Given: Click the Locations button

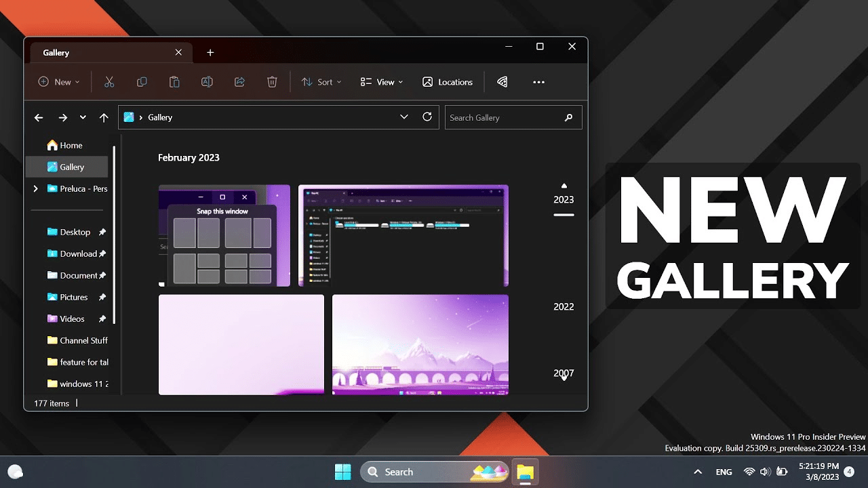Looking at the screenshot, I should click(448, 82).
